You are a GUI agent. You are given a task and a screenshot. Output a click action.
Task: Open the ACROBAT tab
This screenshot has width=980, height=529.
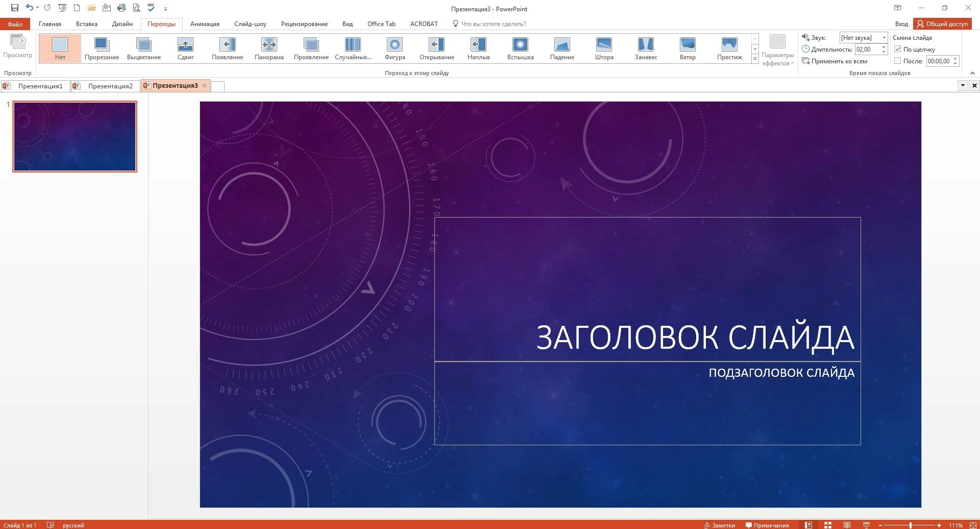(424, 24)
